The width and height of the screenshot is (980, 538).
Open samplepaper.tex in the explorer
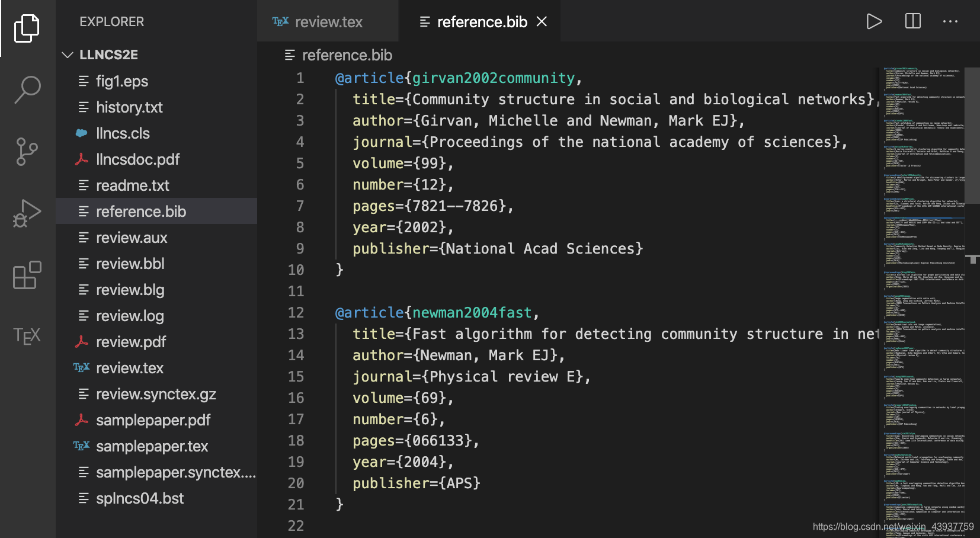point(152,446)
